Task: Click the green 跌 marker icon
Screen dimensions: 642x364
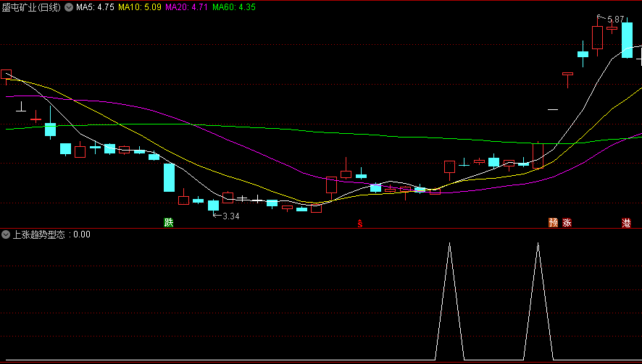Action: tap(169, 222)
